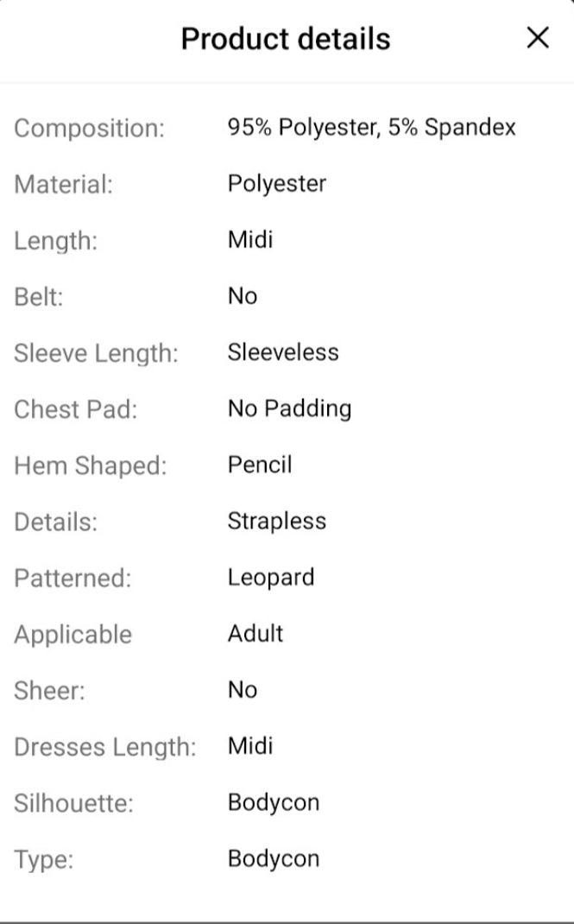Click the Type value Bodycon
Viewport: 574px width, 924px height.
(x=274, y=858)
